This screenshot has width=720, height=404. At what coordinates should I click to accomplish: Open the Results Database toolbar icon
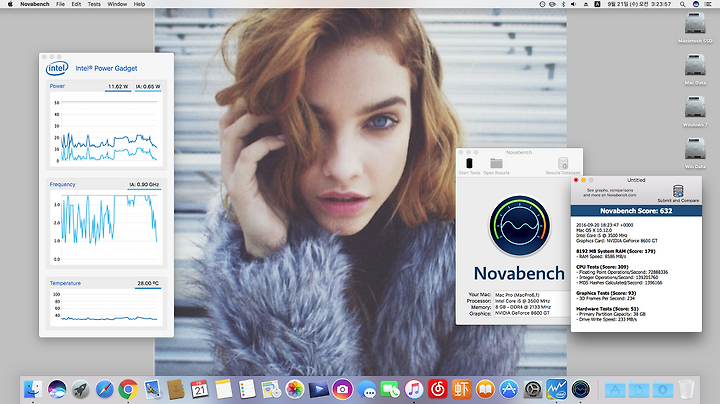(563, 163)
